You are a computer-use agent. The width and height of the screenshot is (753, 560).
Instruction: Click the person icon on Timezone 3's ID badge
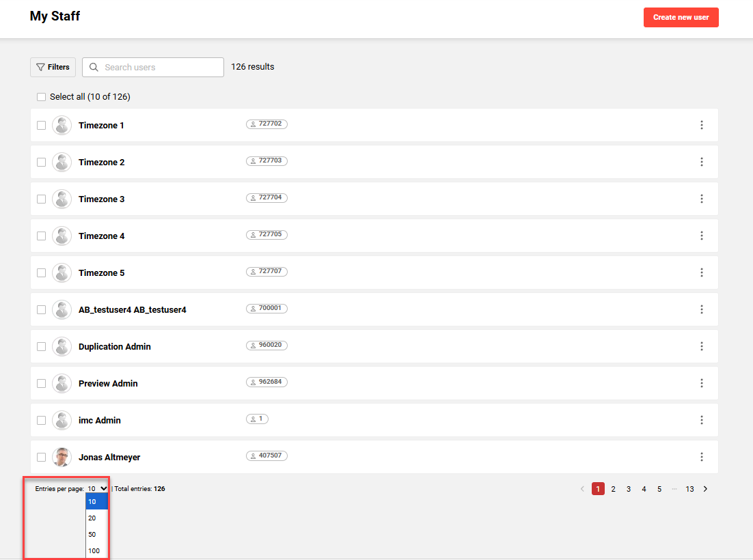click(254, 197)
